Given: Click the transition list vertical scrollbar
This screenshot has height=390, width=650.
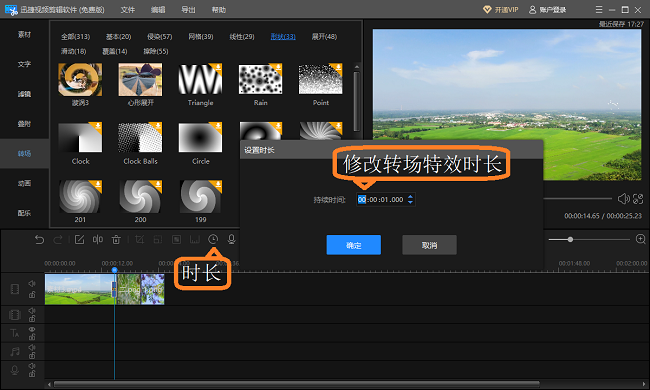Looking at the screenshot, I should pyautogui.click(x=356, y=102).
